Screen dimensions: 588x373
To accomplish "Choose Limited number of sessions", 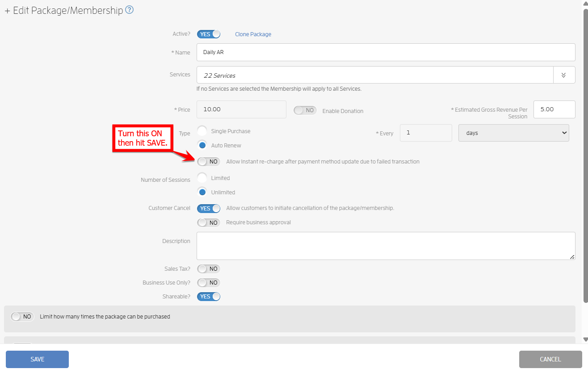I will point(202,178).
